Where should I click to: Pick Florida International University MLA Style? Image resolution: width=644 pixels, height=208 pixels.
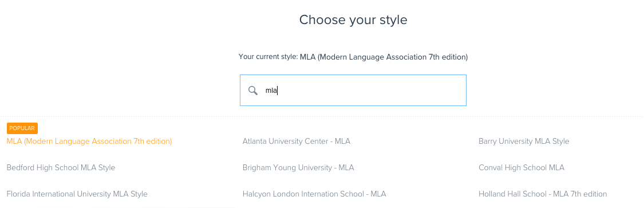click(x=77, y=194)
